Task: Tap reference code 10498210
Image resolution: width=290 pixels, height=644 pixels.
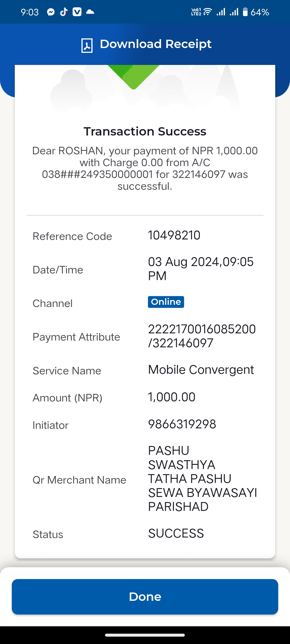Action: point(174,235)
